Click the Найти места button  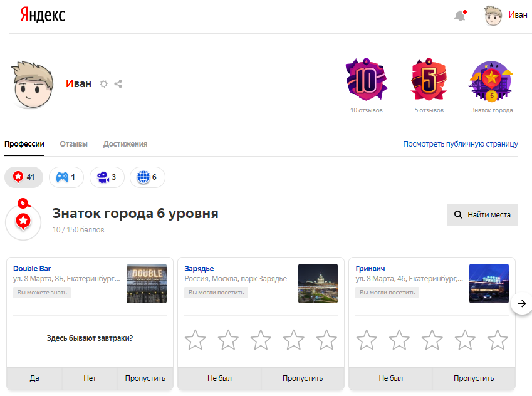coord(482,215)
